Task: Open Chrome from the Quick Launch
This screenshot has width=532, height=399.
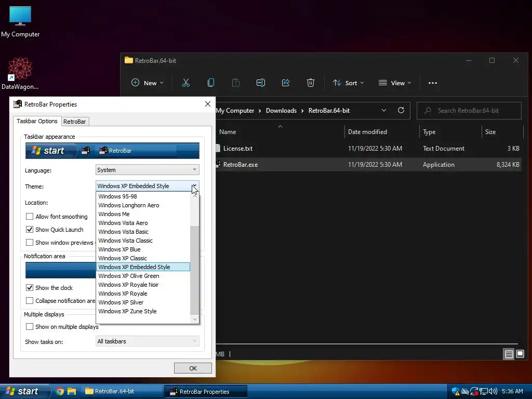Action: pyautogui.click(x=60, y=391)
